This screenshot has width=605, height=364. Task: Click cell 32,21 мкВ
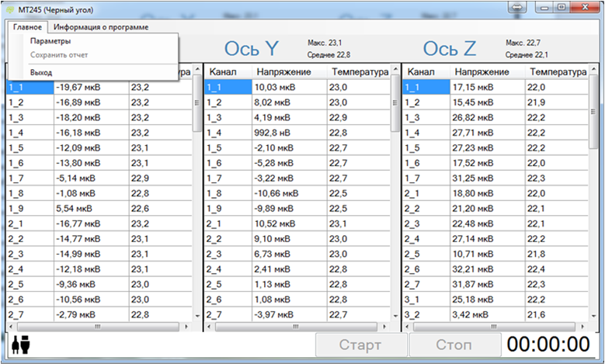click(x=487, y=269)
